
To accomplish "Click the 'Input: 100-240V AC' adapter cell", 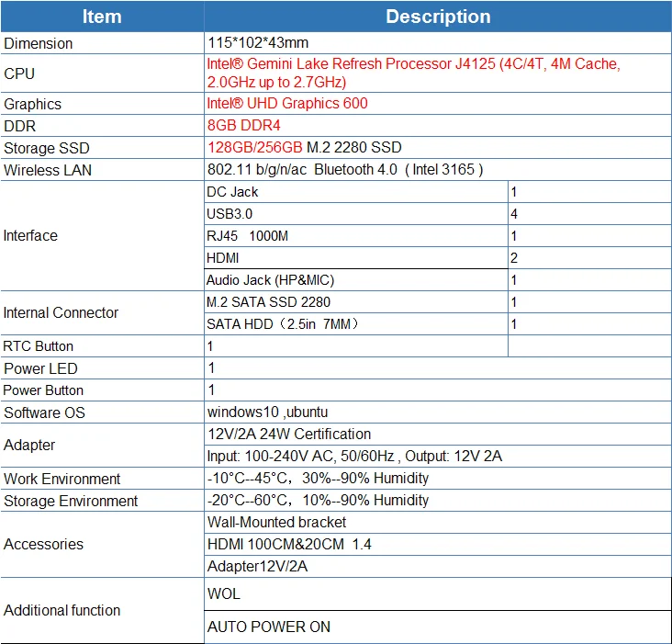I will tap(438, 456).
